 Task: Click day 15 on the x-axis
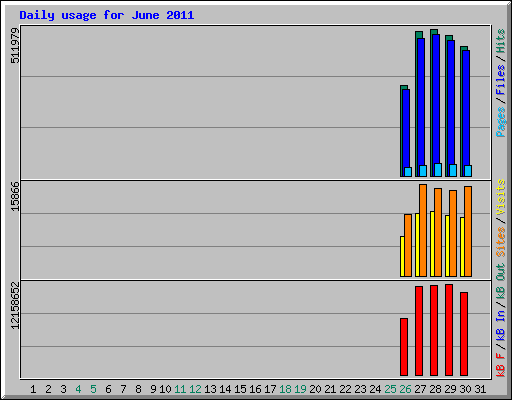(240, 389)
